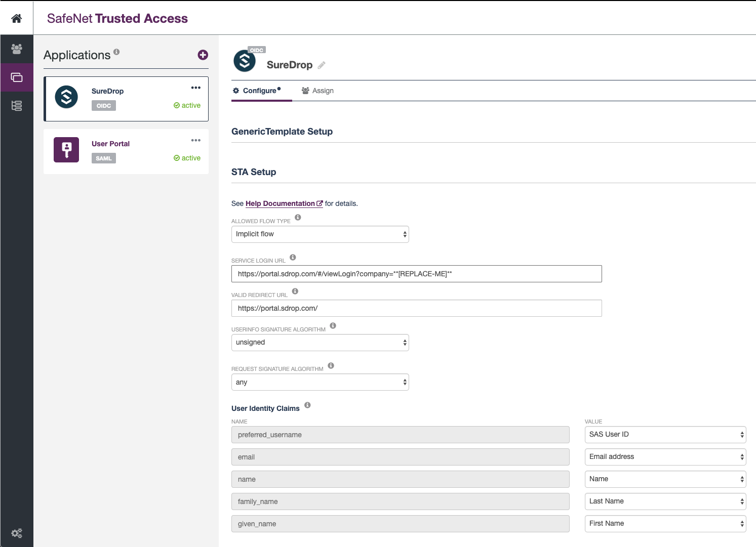Show Valid Redirect URL info tooltip

pos(295,291)
